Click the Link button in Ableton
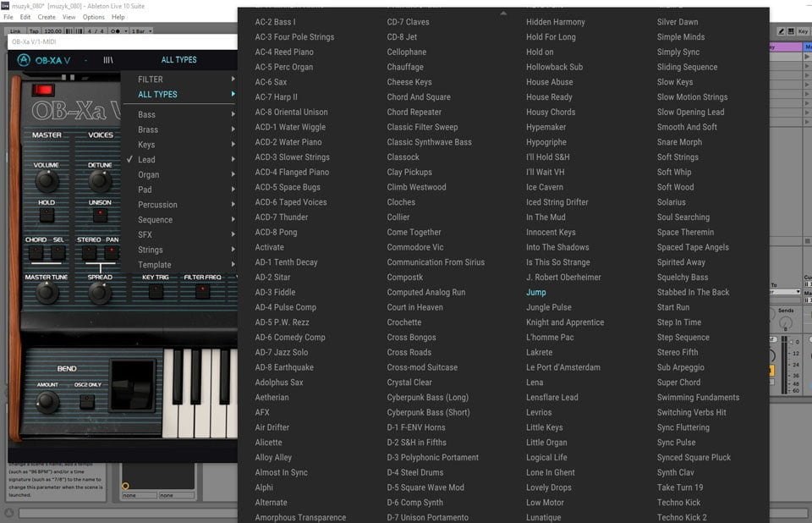Image resolution: width=812 pixels, height=523 pixels. pyautogui.click(x=15, y=31)
